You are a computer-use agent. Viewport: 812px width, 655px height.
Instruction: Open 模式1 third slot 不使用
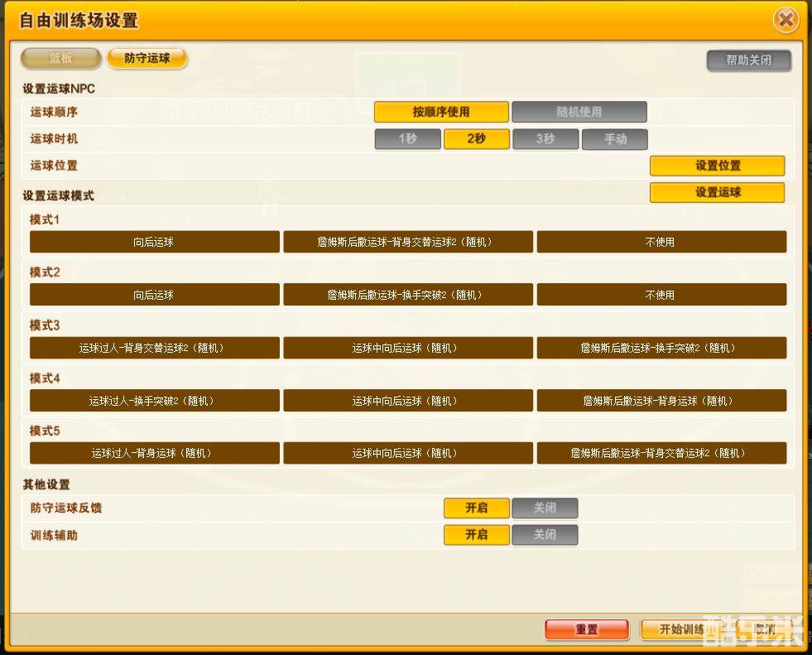(x=661, y=242)
